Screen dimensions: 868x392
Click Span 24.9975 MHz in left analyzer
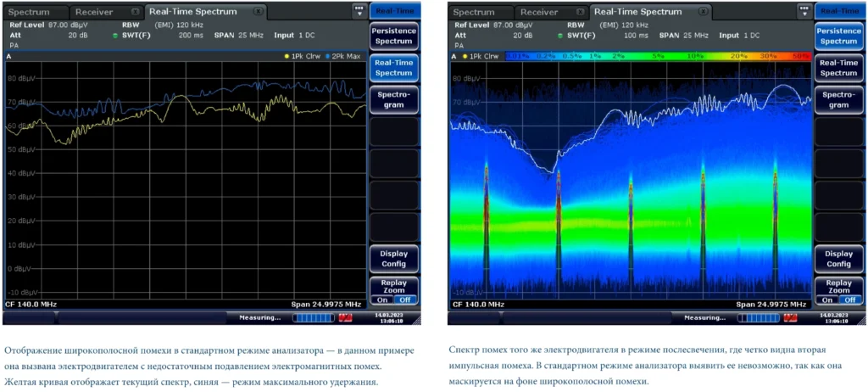pos(326,305)
